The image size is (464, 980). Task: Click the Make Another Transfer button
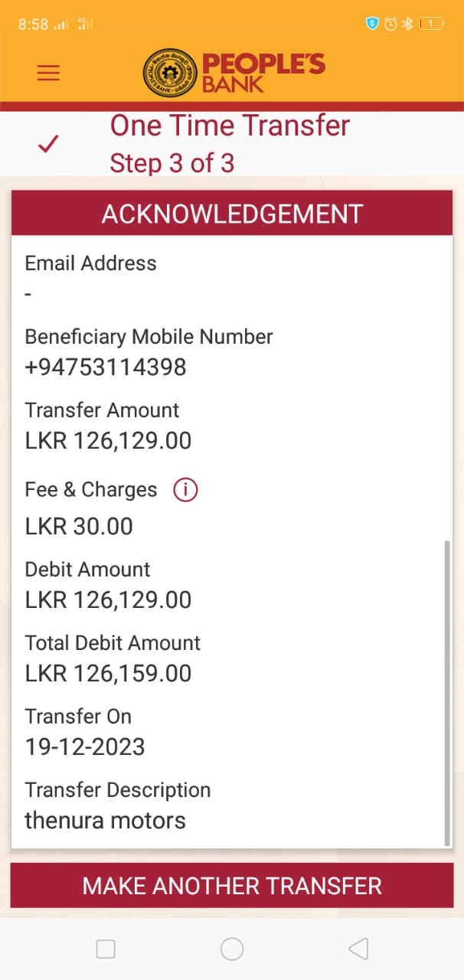coord(232,886)
